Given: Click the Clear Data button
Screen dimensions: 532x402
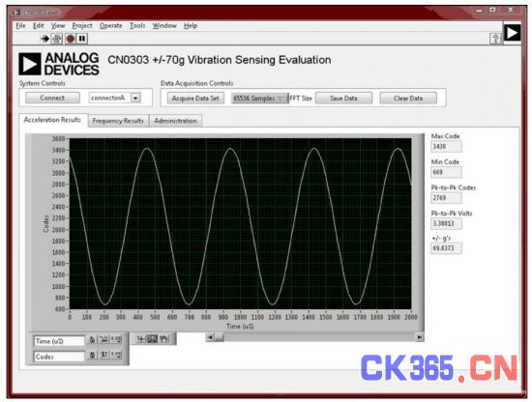Looking at the screenshot, I should [x=408, y=99].
